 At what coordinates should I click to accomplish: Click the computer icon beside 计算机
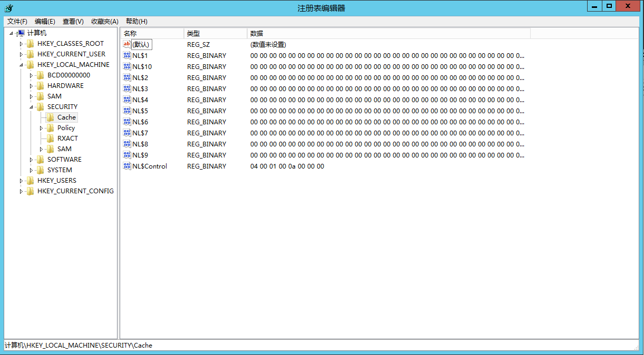click(x=21, y=33)
